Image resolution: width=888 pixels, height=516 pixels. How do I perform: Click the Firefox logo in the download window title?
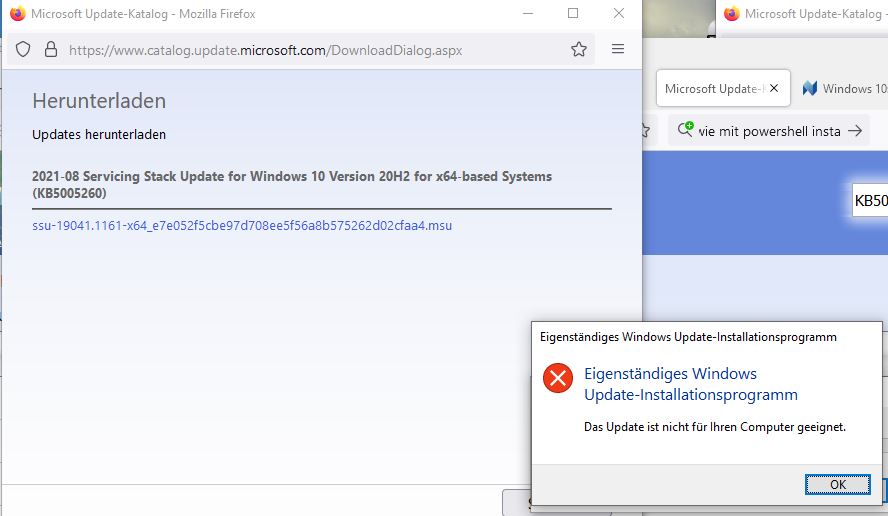click(18, 14)
